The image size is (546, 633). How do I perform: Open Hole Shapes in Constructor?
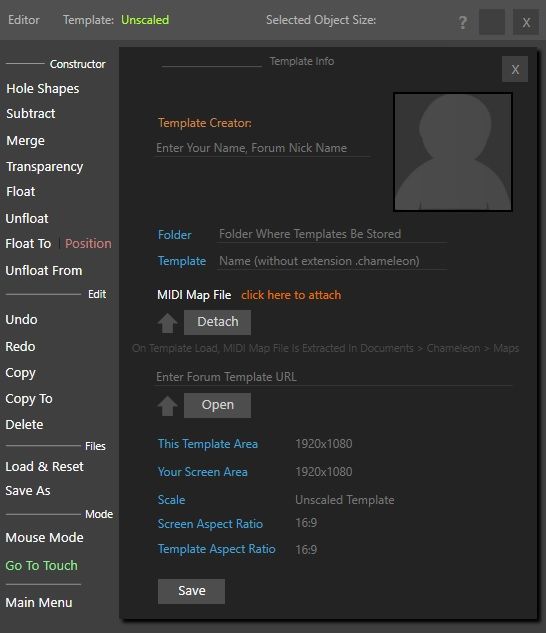[43, 89]
